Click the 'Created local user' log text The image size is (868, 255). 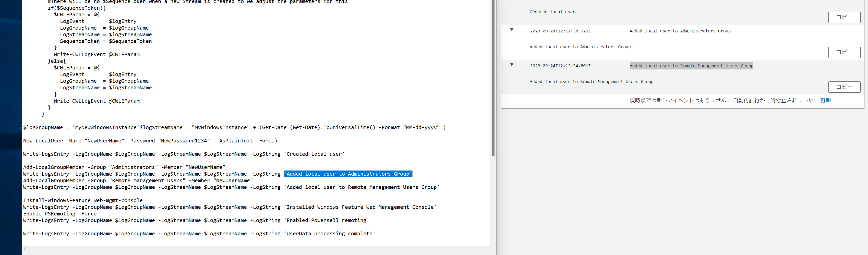click(552, 12)
